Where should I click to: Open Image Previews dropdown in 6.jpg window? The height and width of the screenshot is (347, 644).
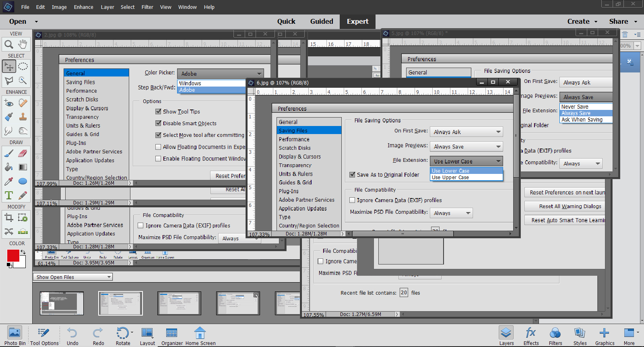tap(466, 147)
